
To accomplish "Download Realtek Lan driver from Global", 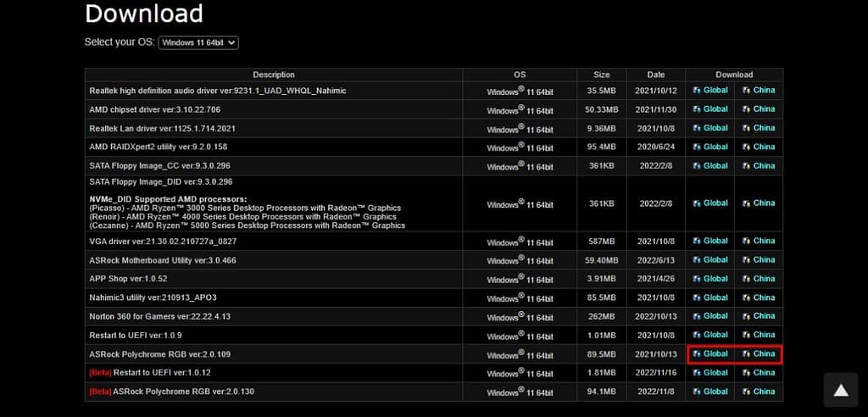I will (710, 128).
